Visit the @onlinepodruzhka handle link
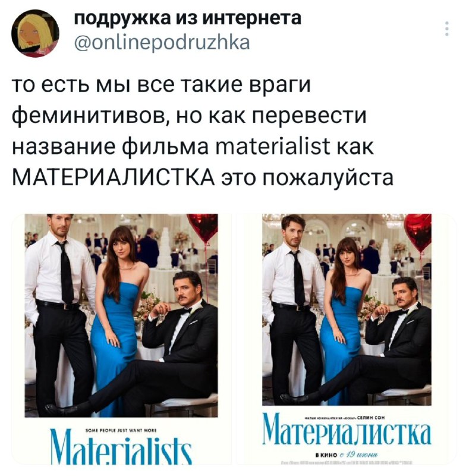The width and height of the screenshot is (466, 476). [x=162, y=42]
